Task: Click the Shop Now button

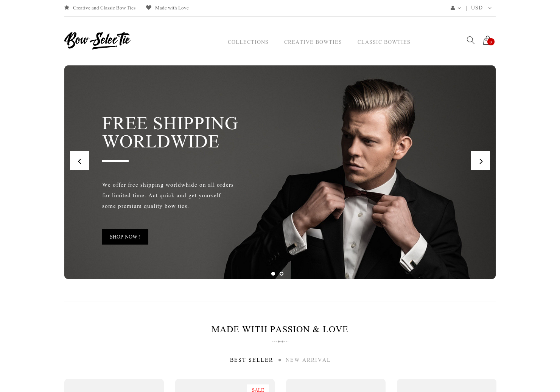Action: tap(125, 237)
